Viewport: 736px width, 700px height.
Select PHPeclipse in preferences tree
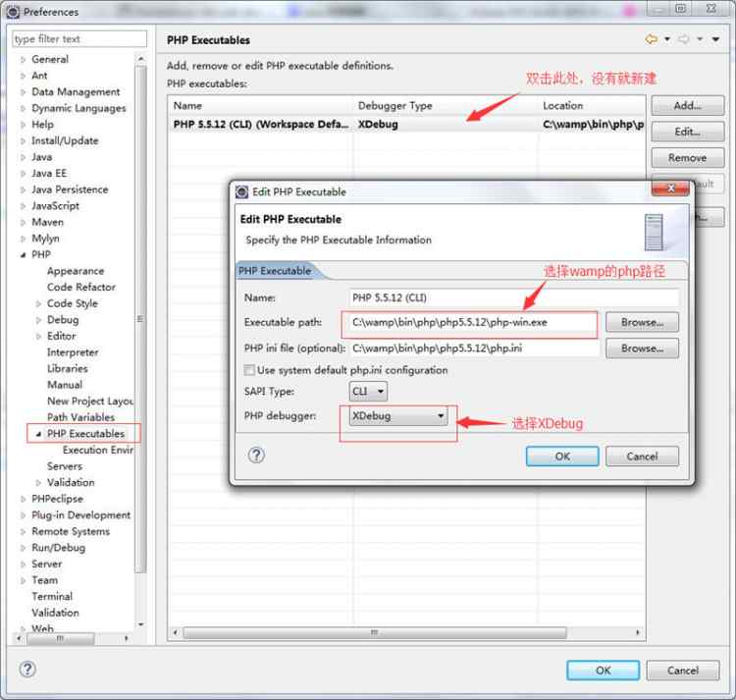point(57,499)
